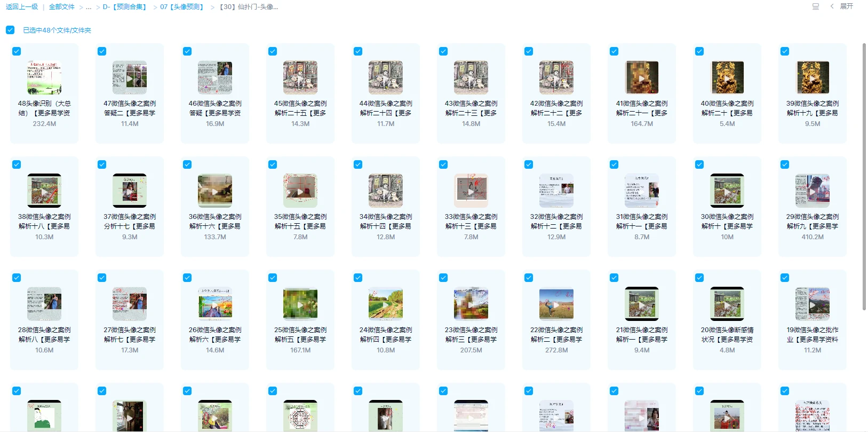Open D-【预测合集】 breadcrumb folder

[x=126, y=7]
